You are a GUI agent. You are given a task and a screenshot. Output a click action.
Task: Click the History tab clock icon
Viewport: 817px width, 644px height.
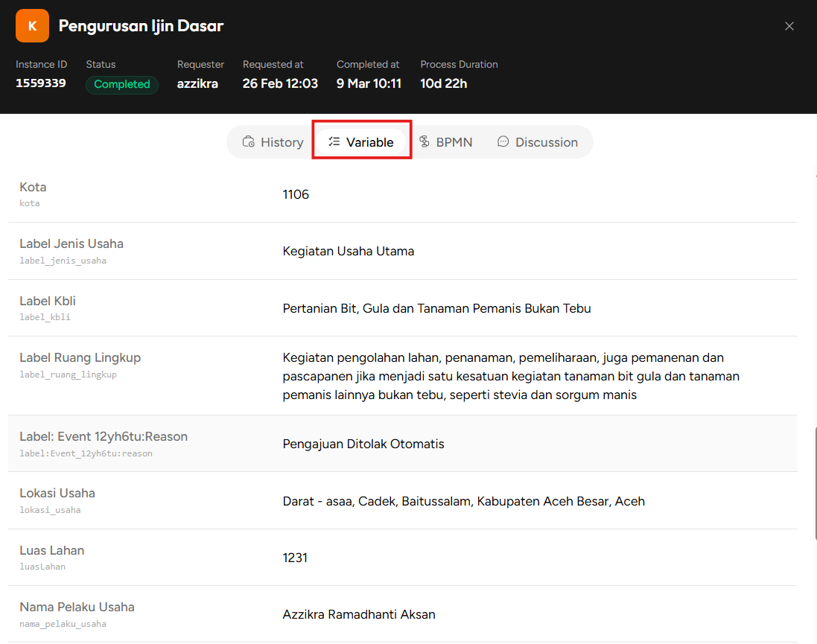click(249, 141)
